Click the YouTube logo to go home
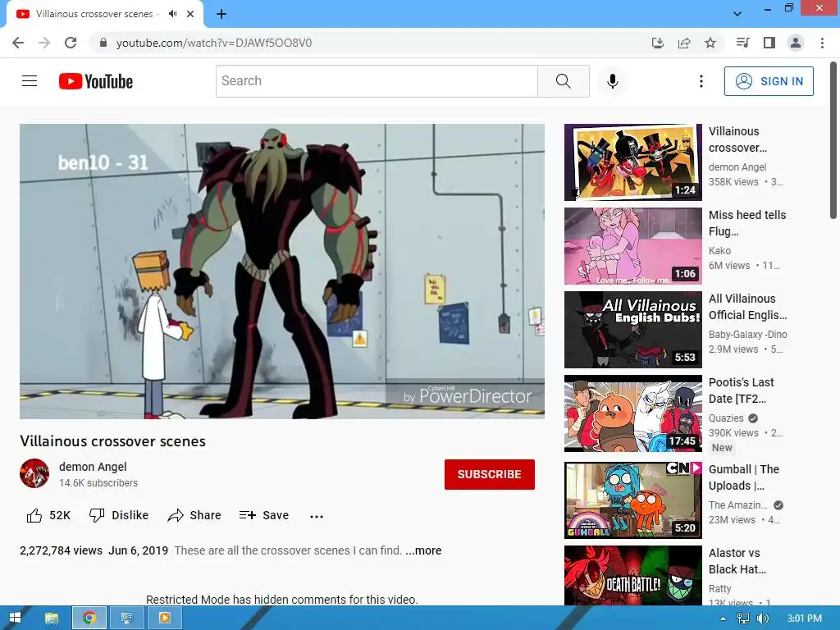This screenshot has height=630, width=840. (x=96, y=81)
